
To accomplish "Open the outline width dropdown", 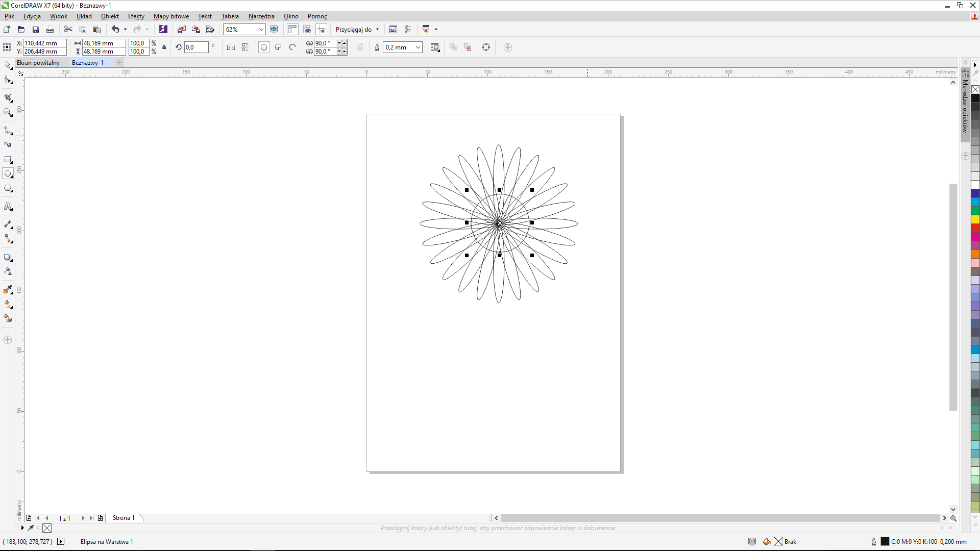I will tap(418, 47).
